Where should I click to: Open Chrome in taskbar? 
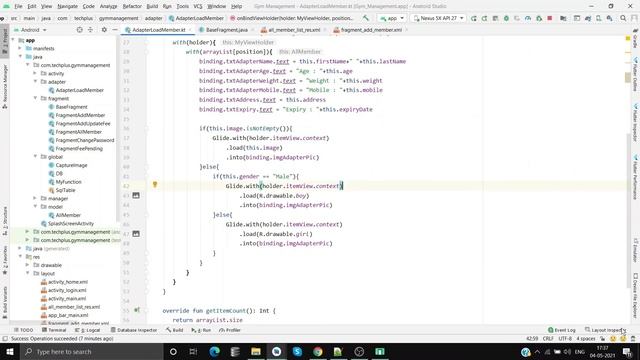point(318,351)
